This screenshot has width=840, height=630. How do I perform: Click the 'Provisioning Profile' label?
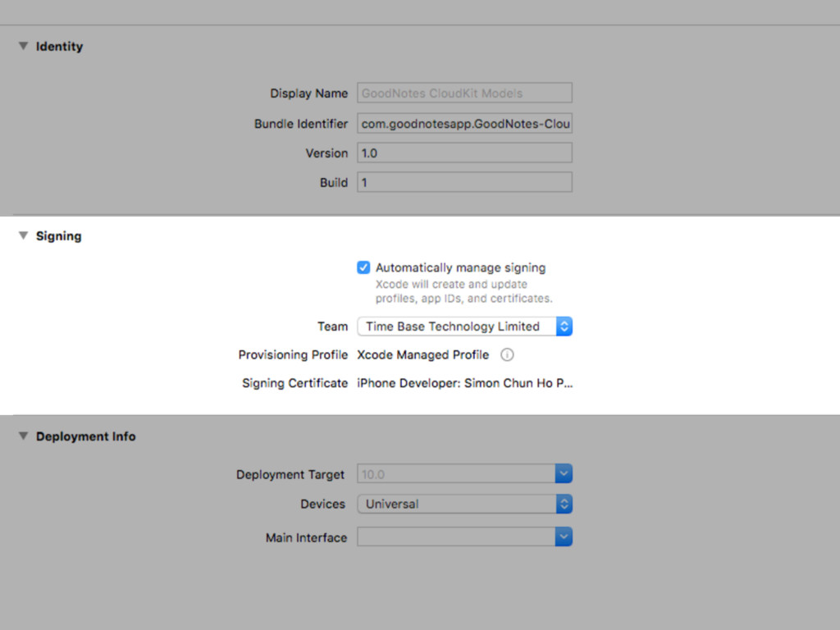[293, 354]
